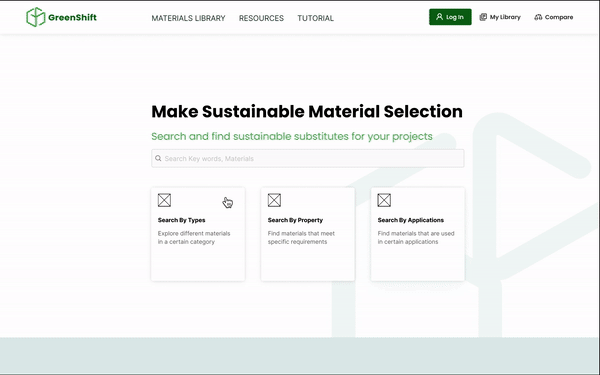Viewport: 600px width, 375px height.
Task: Click the Search By Property placeholder icon
Action: pyautogui.click(x=274, y=200)
